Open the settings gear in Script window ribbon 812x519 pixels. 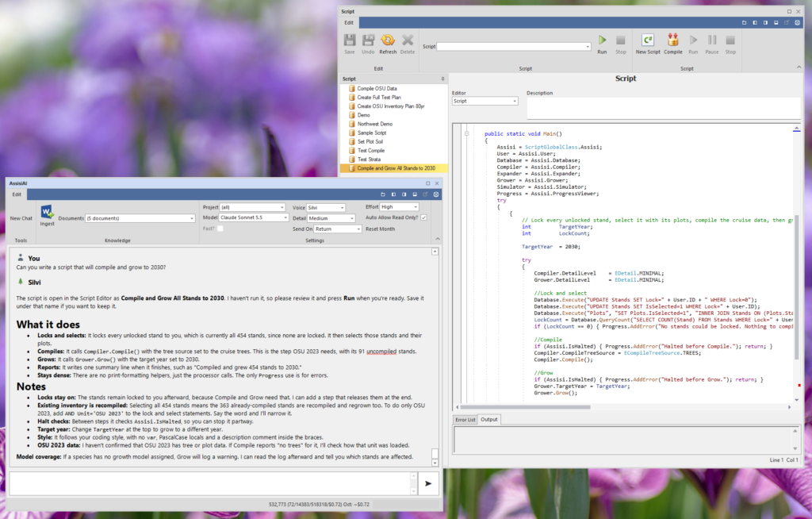point(798,23)
